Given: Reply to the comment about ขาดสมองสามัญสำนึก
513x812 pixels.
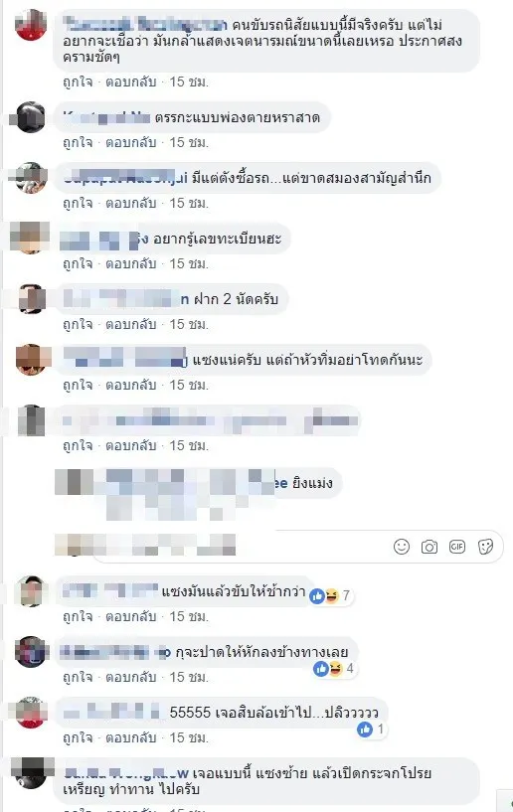Looking at the screenshot, I should pos(130,204).
